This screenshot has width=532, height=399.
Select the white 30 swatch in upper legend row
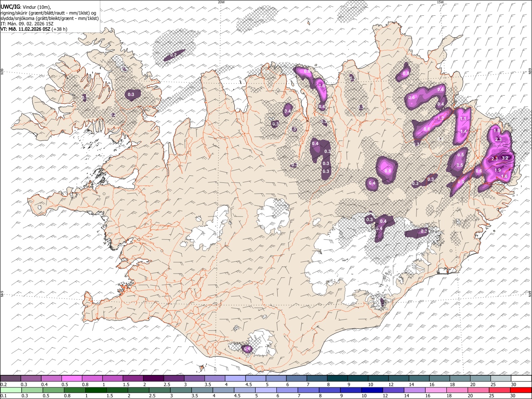click(521, 378)
